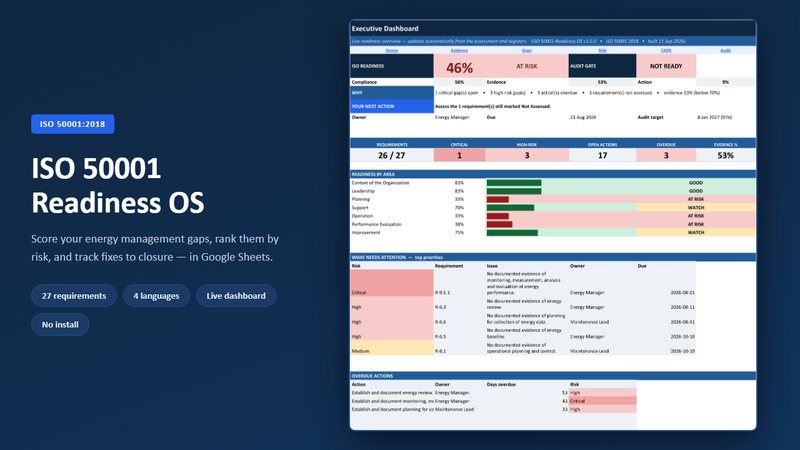Screen dimensions: 800x450
Task: Select the 'Establish and document planning' overdue action
Action: pos(392,409)
